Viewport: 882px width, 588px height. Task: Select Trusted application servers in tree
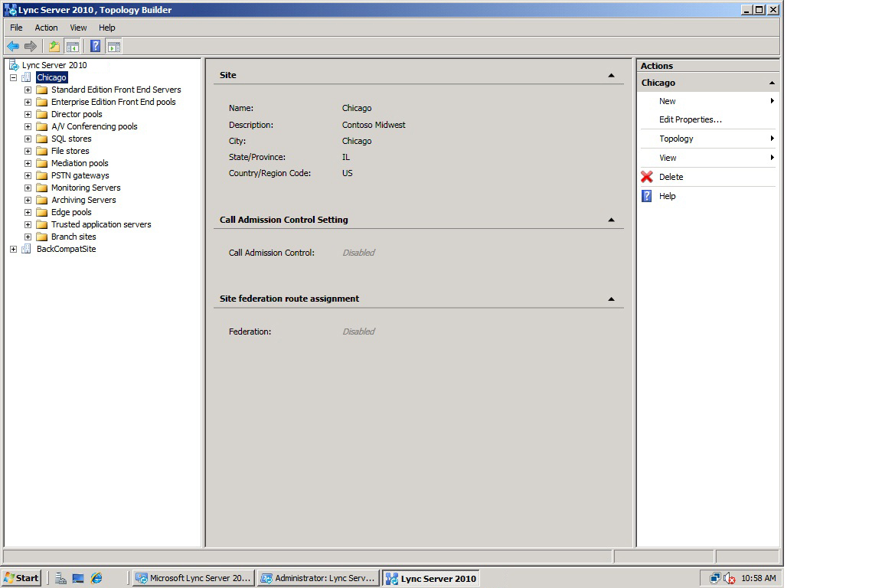click(101, 224)
